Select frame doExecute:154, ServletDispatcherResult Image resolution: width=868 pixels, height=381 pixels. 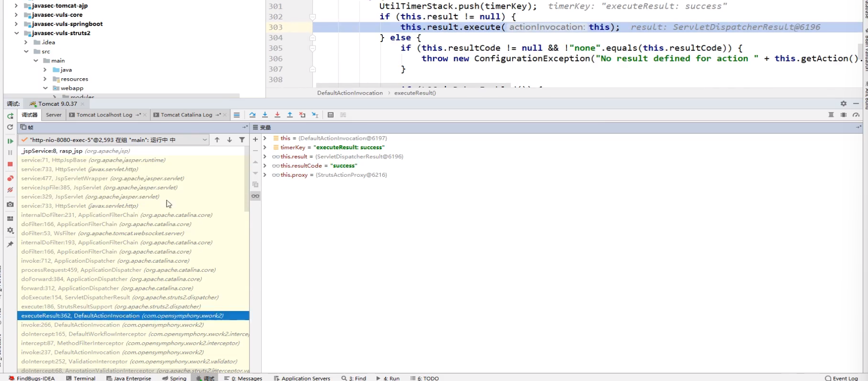point(133,297)
